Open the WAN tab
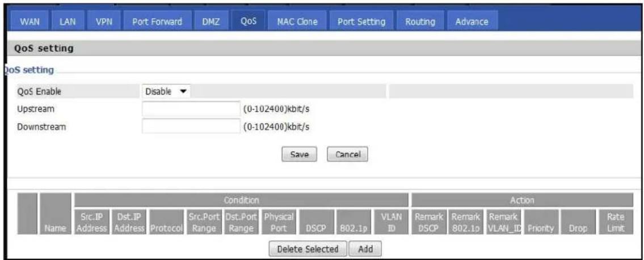This screenshot has height=260, width=644. [30, 22]
